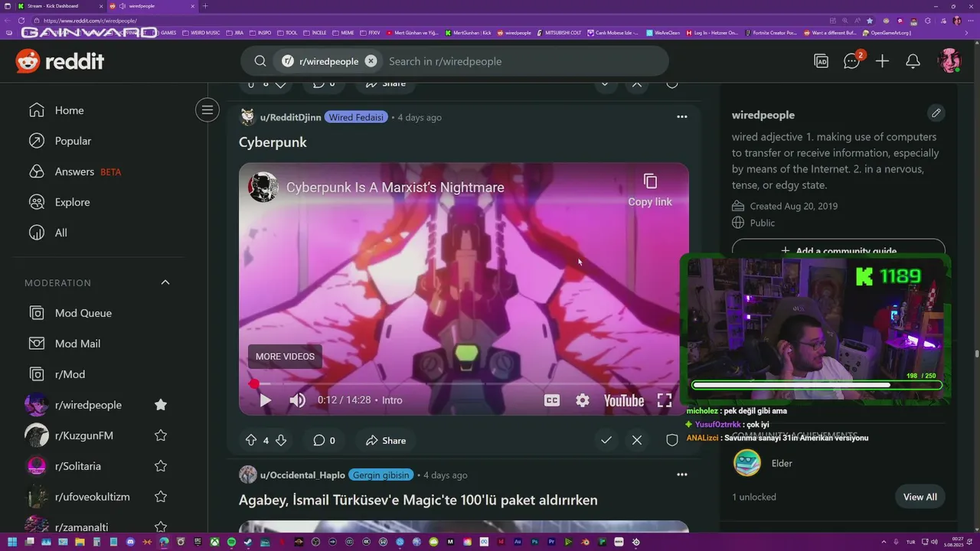Favorite r/ufoveokultizm with star
980x551 pixels.
tap(161, 497)
